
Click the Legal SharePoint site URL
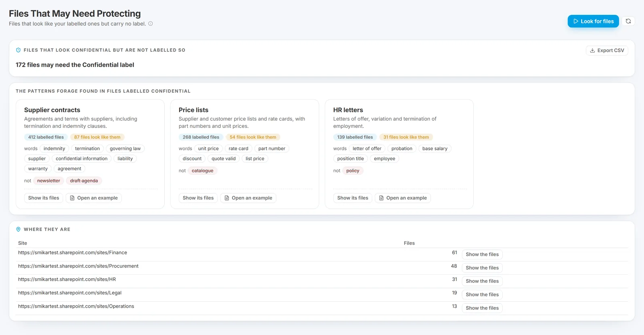pyautogui.click(x=70, y=293)
